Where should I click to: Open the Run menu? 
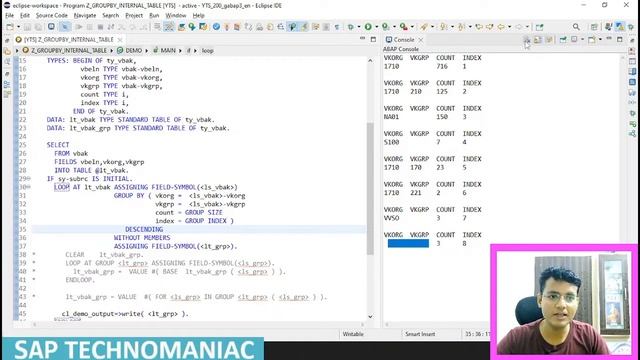click(154, 16)
